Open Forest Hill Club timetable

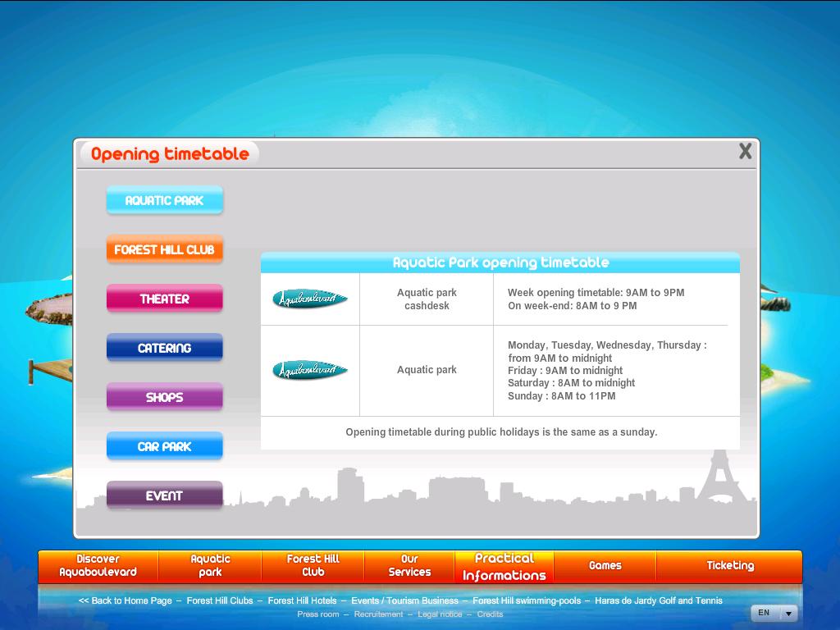click(164, 249)
